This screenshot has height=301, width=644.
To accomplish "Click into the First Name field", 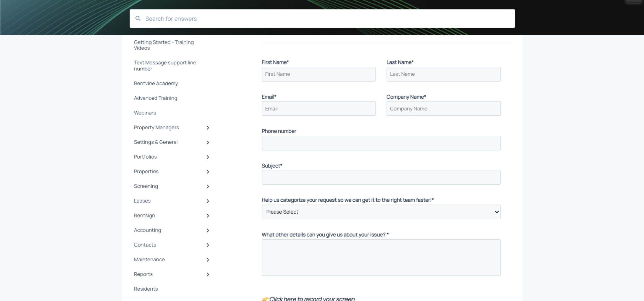I will [318, 74].
